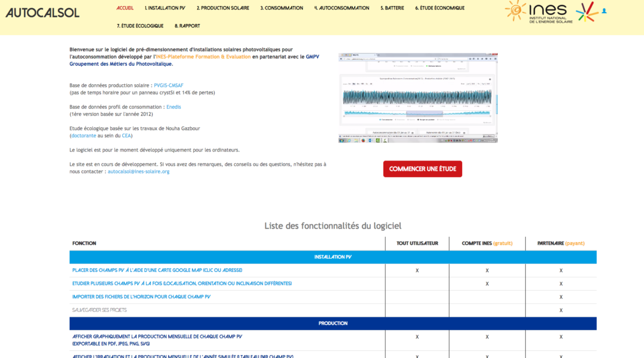Screen dimensions: 644x358
Task: Click the colorful star logo
Action: pos(587,11)
